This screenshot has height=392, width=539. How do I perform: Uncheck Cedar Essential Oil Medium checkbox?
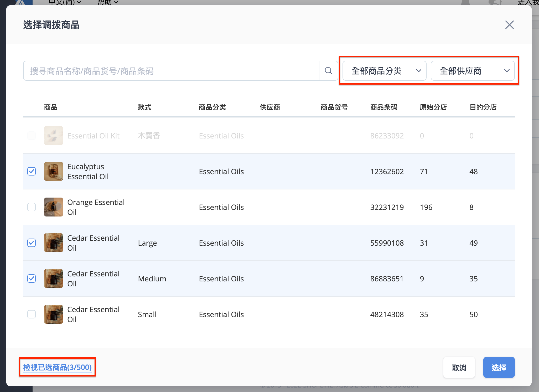pos(32,278)
